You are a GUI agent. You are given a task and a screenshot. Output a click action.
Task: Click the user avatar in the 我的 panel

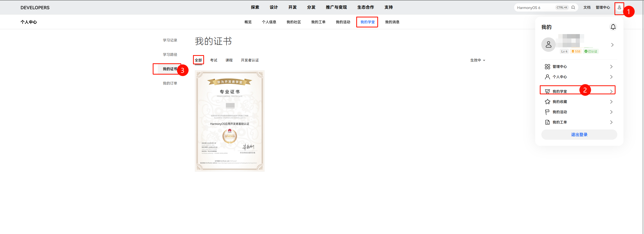tap(548, 45)
